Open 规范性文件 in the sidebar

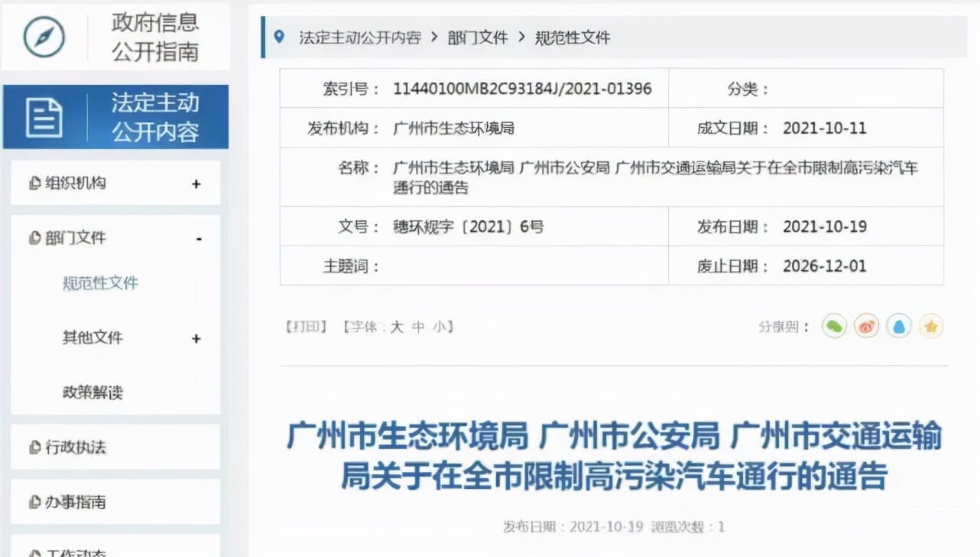[100, 283]
